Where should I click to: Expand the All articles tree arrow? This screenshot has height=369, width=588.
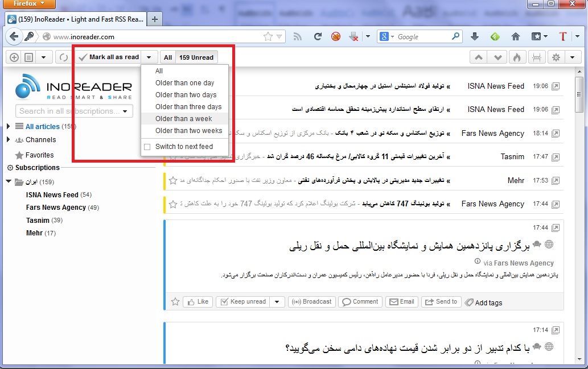click(x=8, y=126)
